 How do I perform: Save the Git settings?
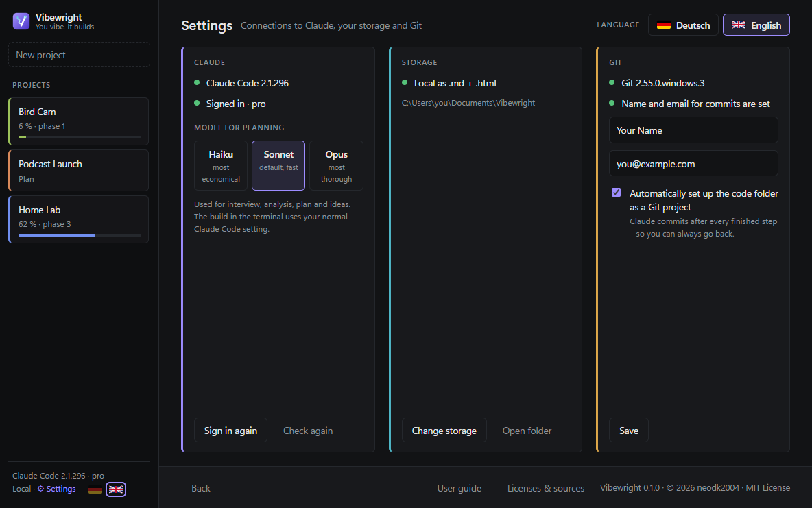tap(629, 431)
